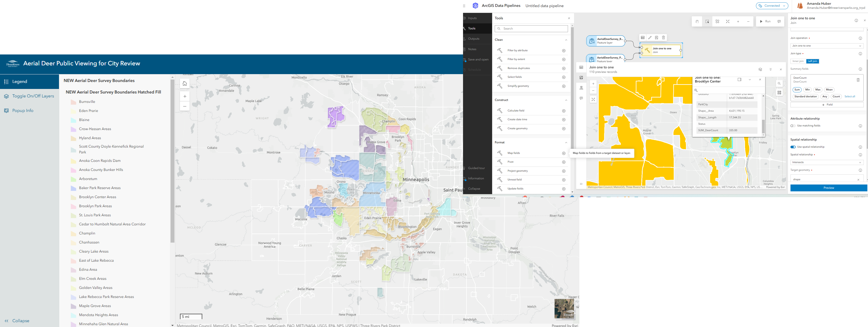Switch preview to table view icon
868x327 pixels.
(x=581, y=67)
